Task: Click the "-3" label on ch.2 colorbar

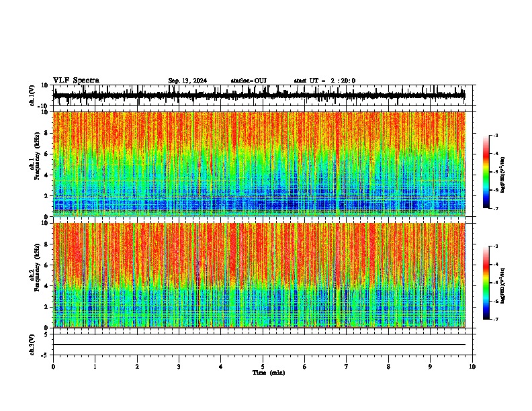Action: point(496,246)
